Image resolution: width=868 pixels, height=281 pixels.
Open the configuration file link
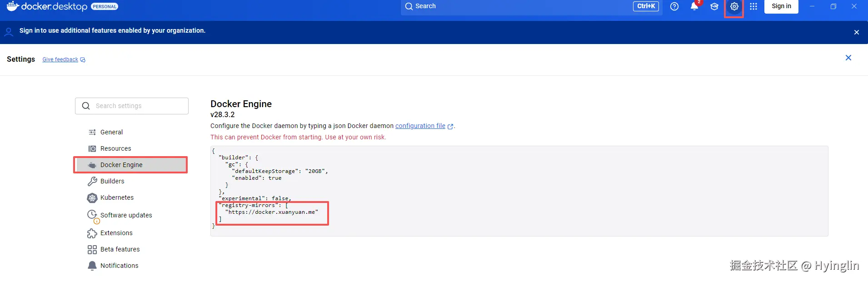[x=420, y=126]
